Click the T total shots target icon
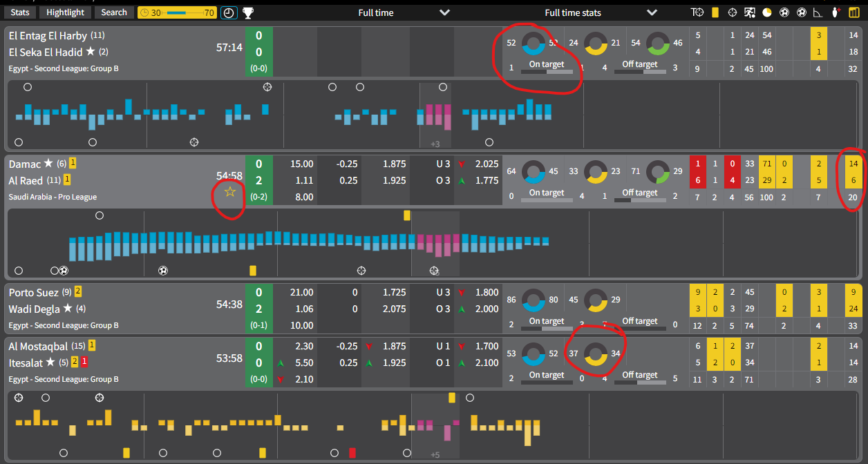Screen dimensions: 868x464 pyautogui.click(x=698, y=12)
